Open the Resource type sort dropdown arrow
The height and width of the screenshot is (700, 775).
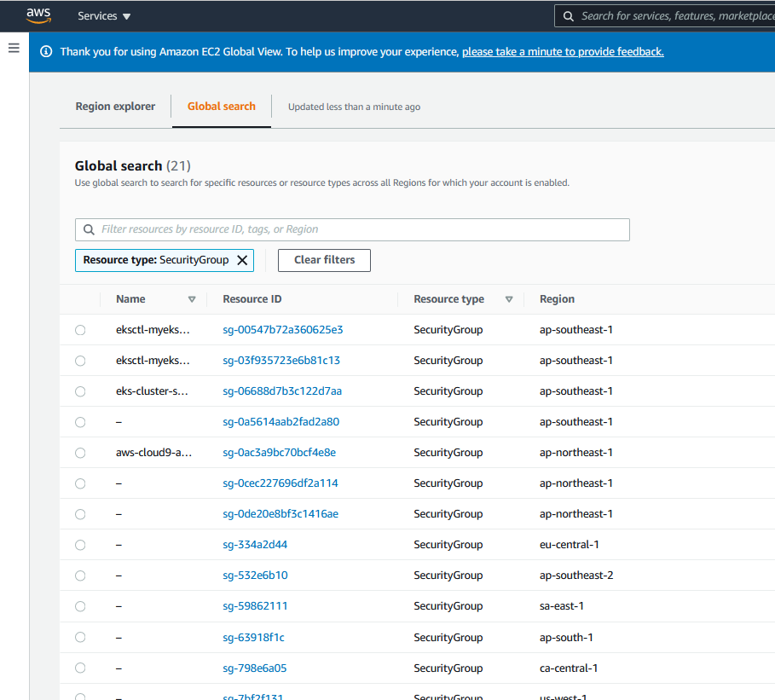point(508,298)
